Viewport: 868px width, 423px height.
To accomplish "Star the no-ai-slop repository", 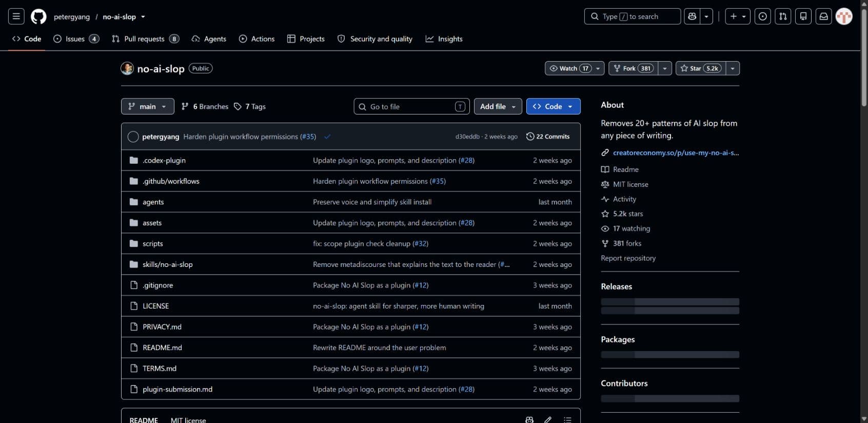I will pos(701,68).
